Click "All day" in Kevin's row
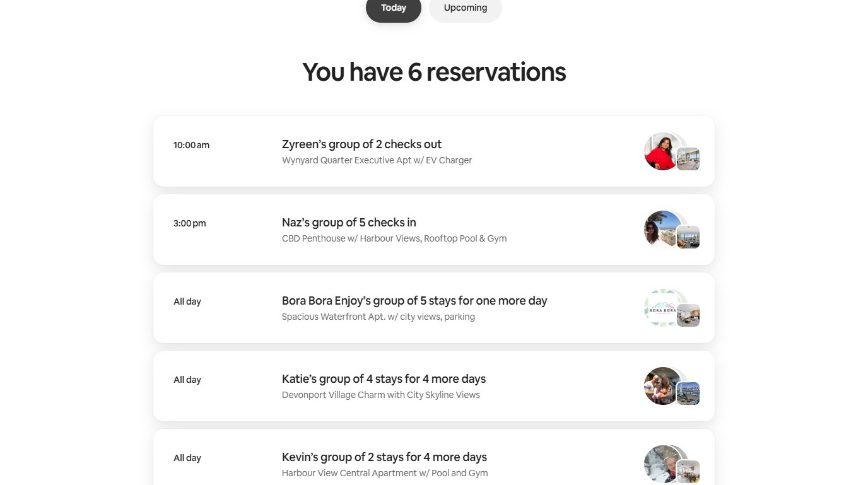Viewport: 868px width, 485px height. pyautogui.click(x=187, y=458)
